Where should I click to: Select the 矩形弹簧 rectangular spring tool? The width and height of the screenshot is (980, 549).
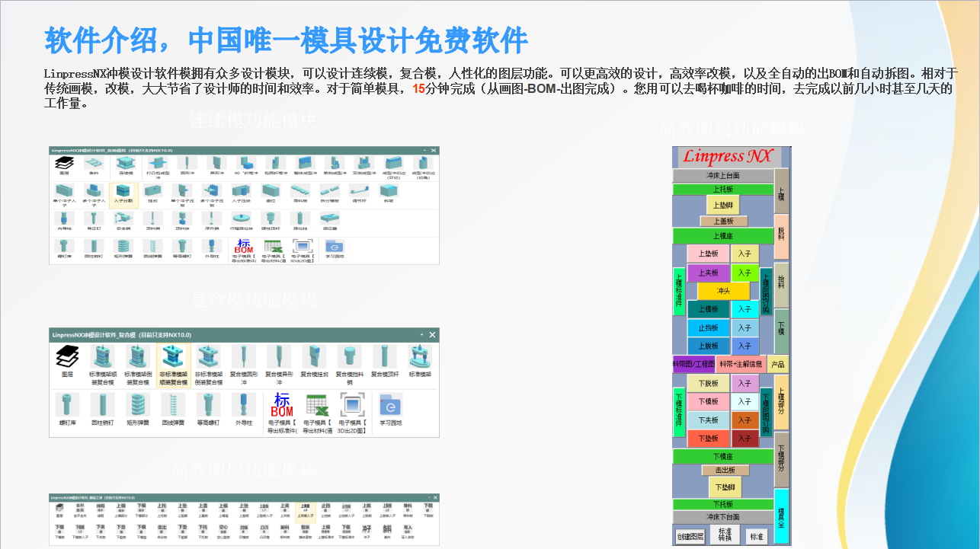pyautogui.click(x=136, y=404)
